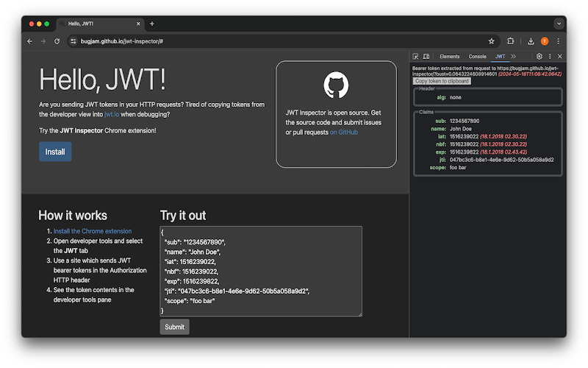
Task: Open DevTools settings gear
Action: 539,57
